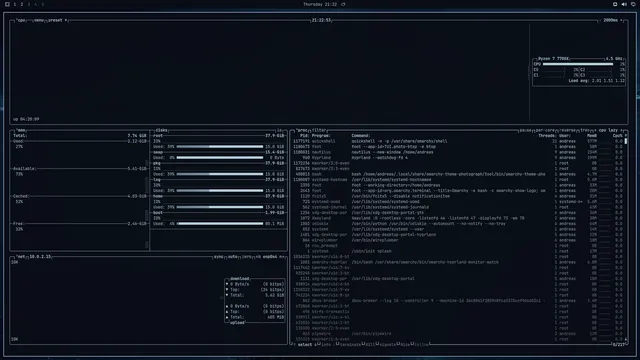Select the udiskie process row
The height and width of the screenshot is (360, 640).
(x=457, y=224)
